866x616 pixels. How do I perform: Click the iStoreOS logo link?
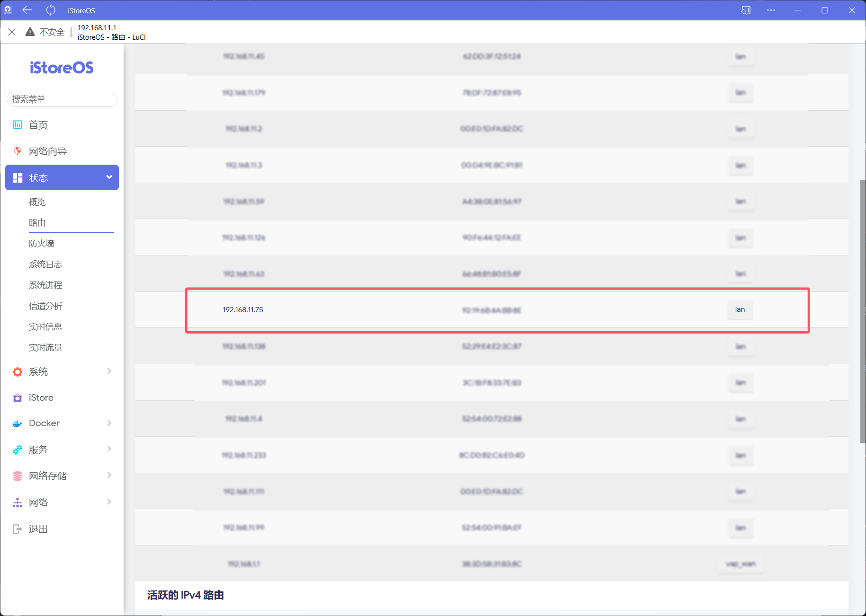[62, 68]
